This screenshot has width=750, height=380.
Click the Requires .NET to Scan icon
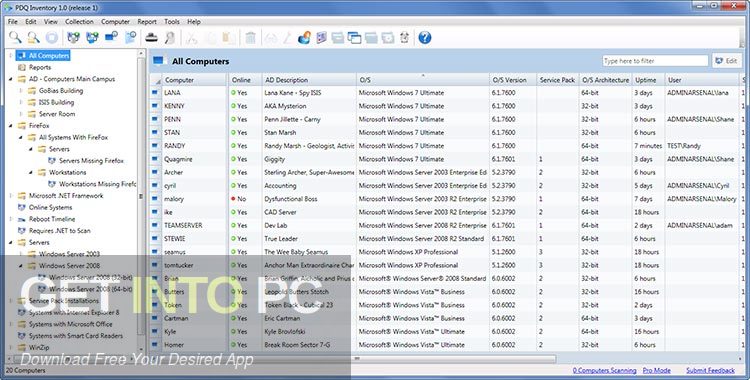tap(22, 231)
